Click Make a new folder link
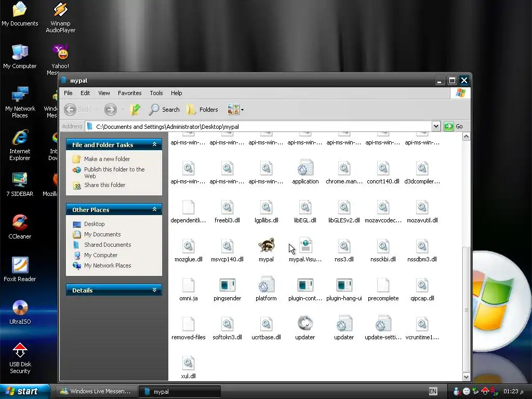Image resolution: width=532 pixels, height=399 pixels. tap(107, 159)
